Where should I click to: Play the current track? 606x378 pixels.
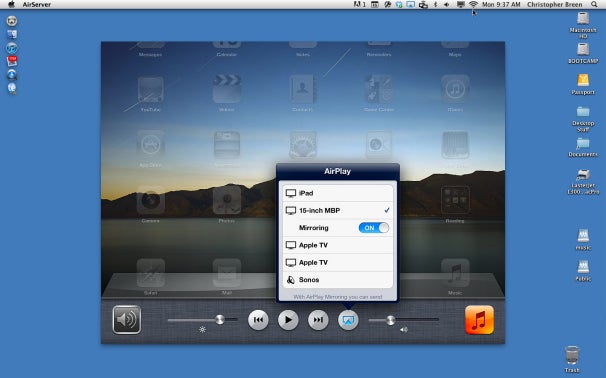coord(288,320)
